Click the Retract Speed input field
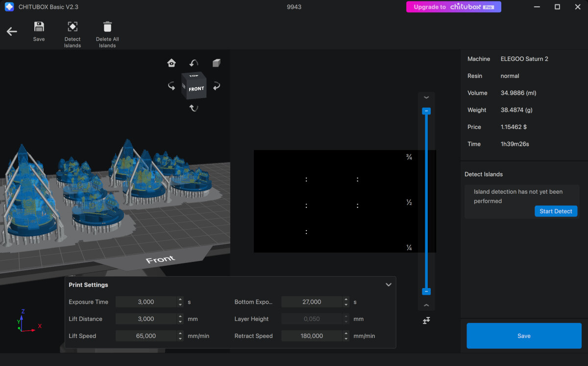 pyautogui.click(x=312, y=336)
